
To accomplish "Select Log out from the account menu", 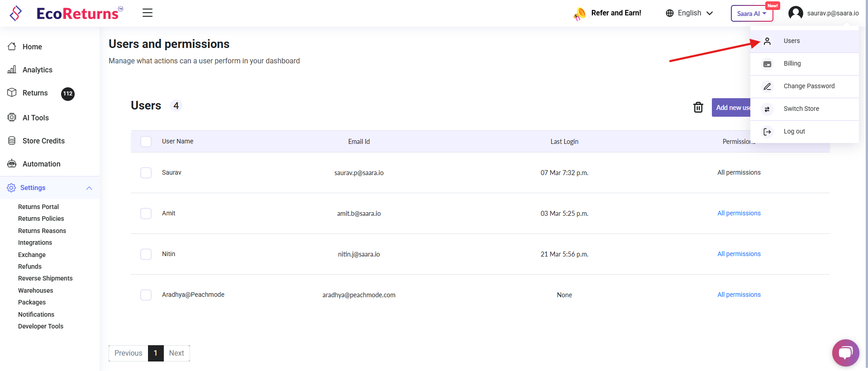I will coord(794,131).
